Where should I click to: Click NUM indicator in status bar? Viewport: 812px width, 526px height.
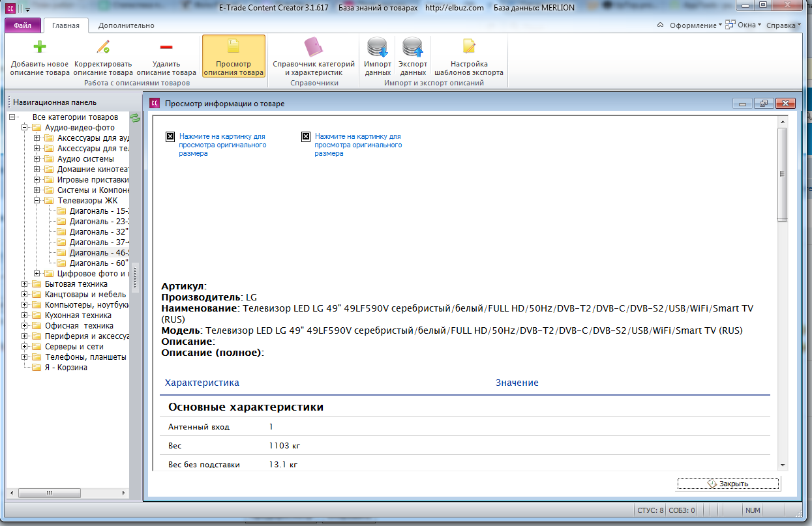[x=753, y=510]
